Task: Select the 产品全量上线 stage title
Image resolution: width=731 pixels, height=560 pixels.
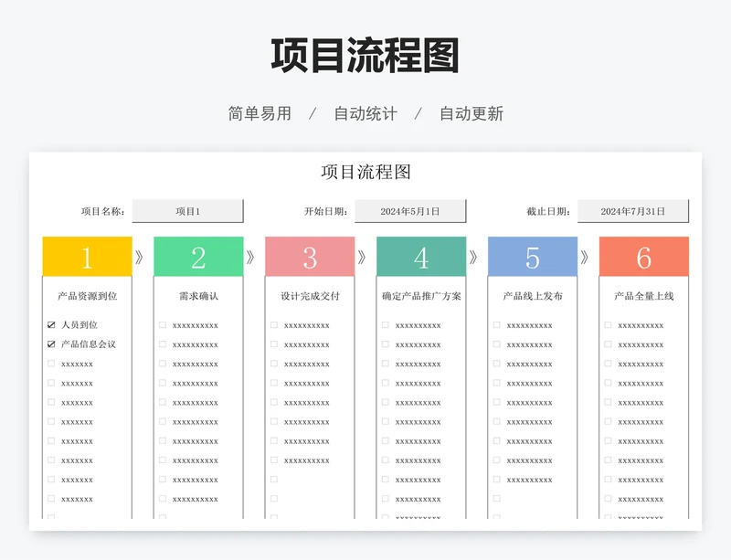Action: tap(644, 296)
